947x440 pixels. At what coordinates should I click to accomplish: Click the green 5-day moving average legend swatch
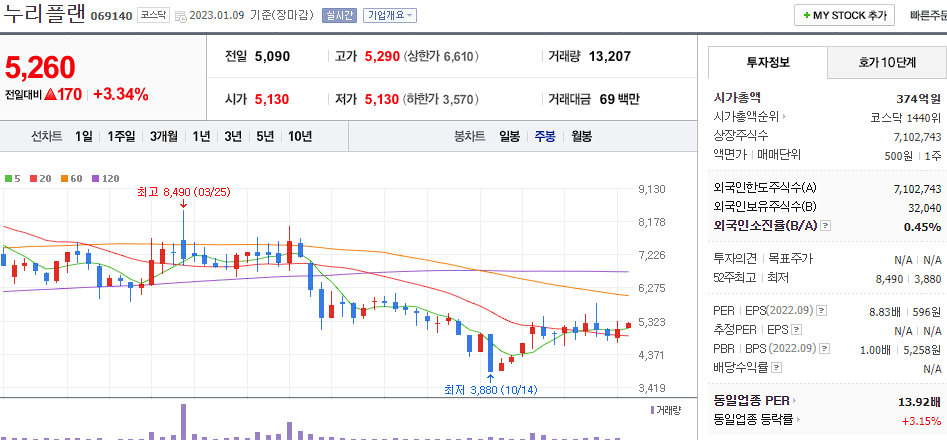tap(8, 179)
